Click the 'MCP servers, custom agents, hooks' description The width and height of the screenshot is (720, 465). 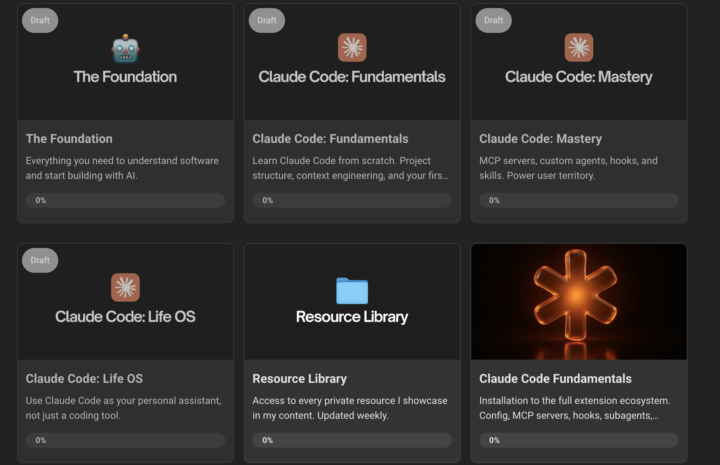(568, 168)
